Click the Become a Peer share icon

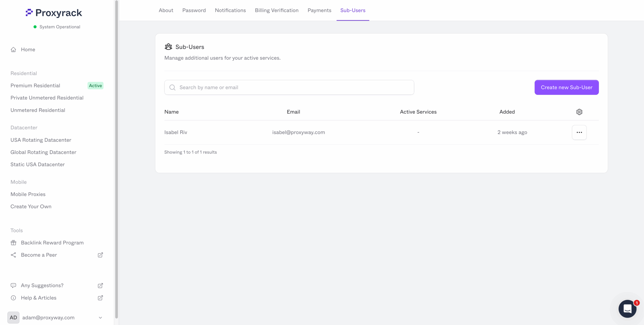pyautogui.click(x=13, y=255)
